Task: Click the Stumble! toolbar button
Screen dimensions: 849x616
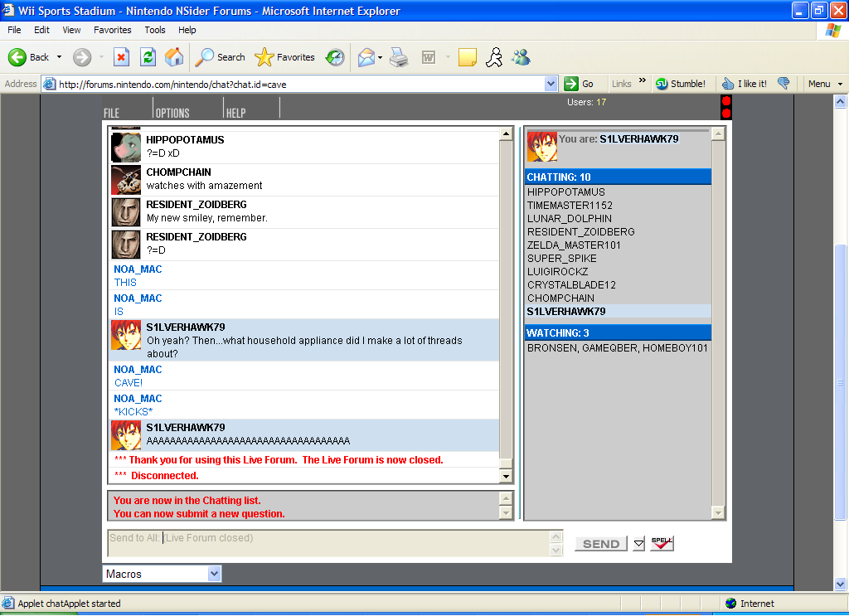Action: coord(681,84)
